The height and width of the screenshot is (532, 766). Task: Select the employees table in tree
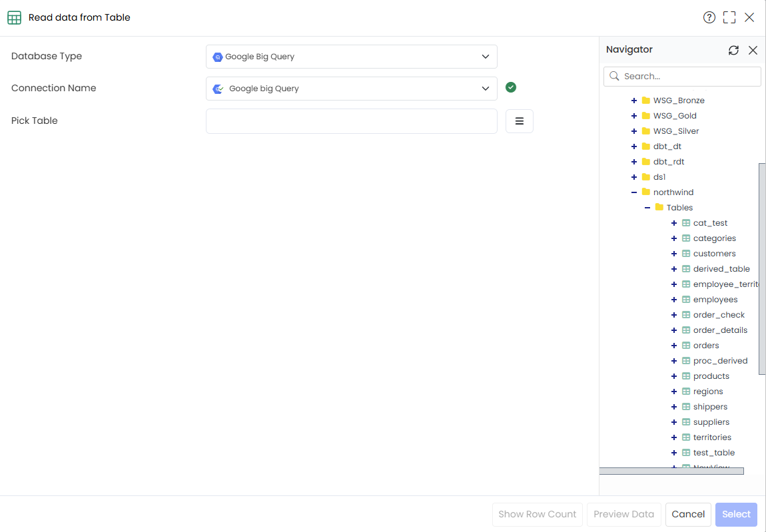coord(715,300)
